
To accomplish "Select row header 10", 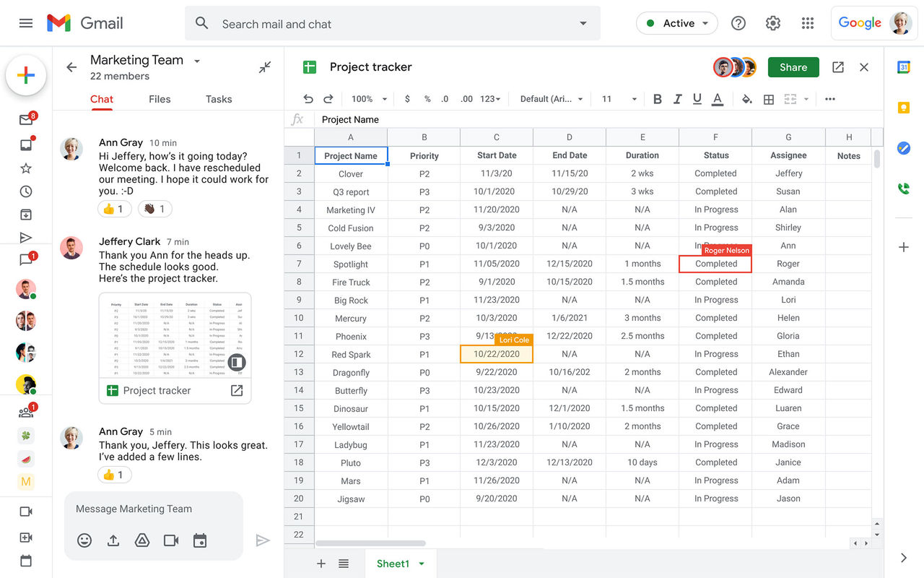I will (299, 318).
